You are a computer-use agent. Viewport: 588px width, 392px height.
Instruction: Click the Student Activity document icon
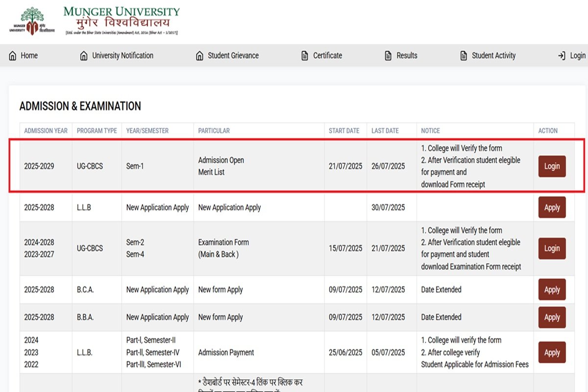click(x=464, y=56)
